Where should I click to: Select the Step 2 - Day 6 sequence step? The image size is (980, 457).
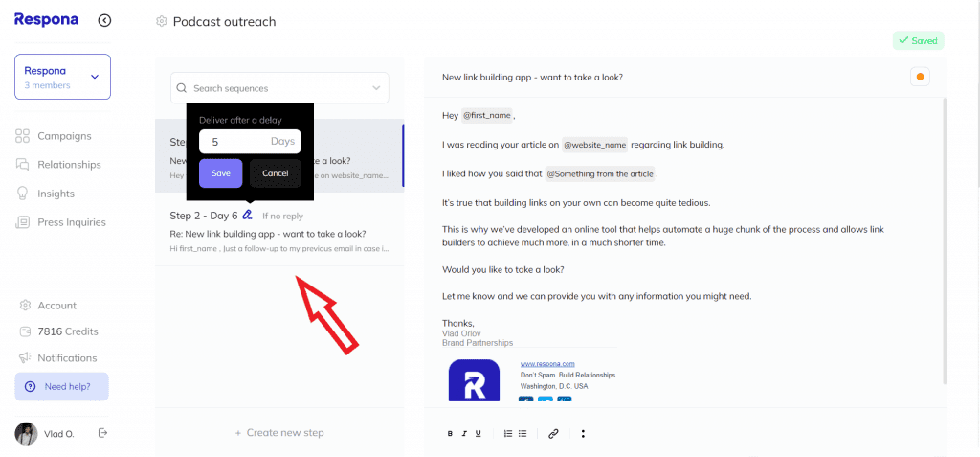[279, 230]
